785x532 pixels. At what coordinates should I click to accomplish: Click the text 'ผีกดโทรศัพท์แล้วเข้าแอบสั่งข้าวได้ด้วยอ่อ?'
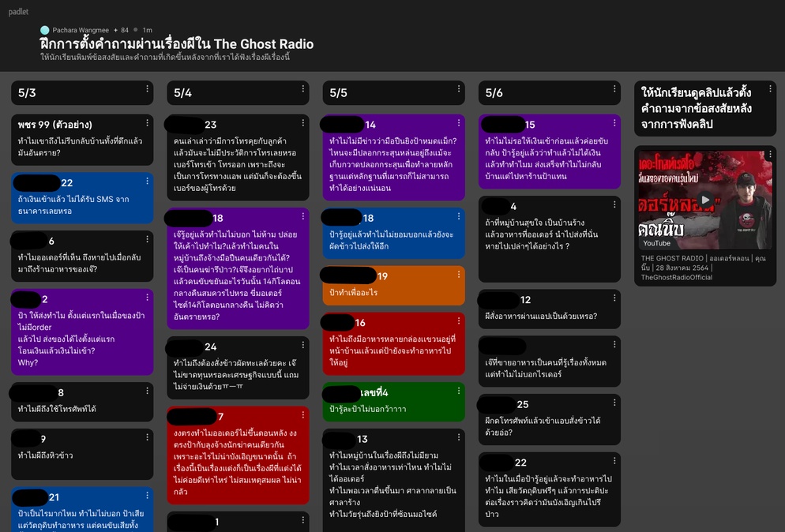point(543,426)
